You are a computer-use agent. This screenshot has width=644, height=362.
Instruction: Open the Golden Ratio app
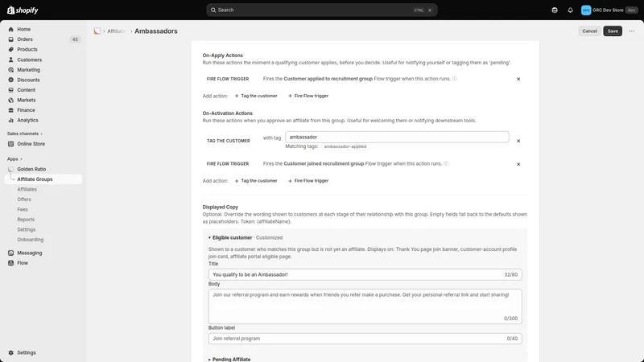(x=31, y=169)
